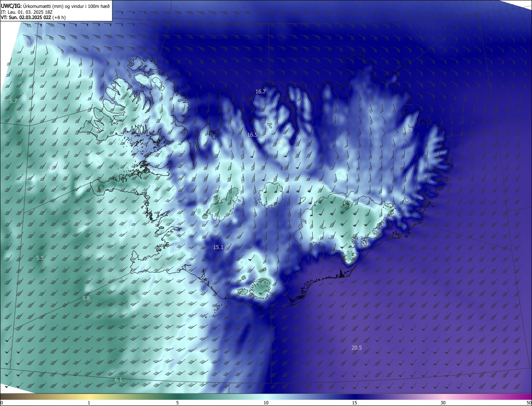The width and height of the screenshot is (532, 406).
Task: Click the 50 tick on the color scale
Action: pos(529,403)
